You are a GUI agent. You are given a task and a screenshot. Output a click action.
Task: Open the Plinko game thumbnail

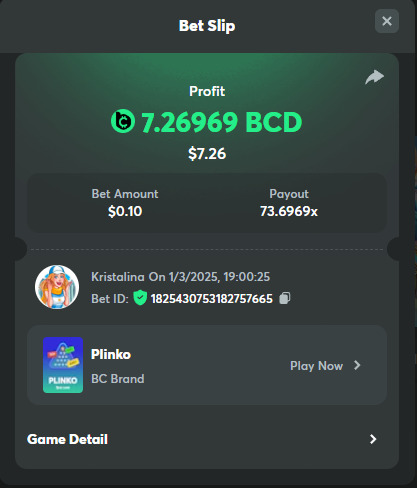pyautogui.click(x=63, y=365)
